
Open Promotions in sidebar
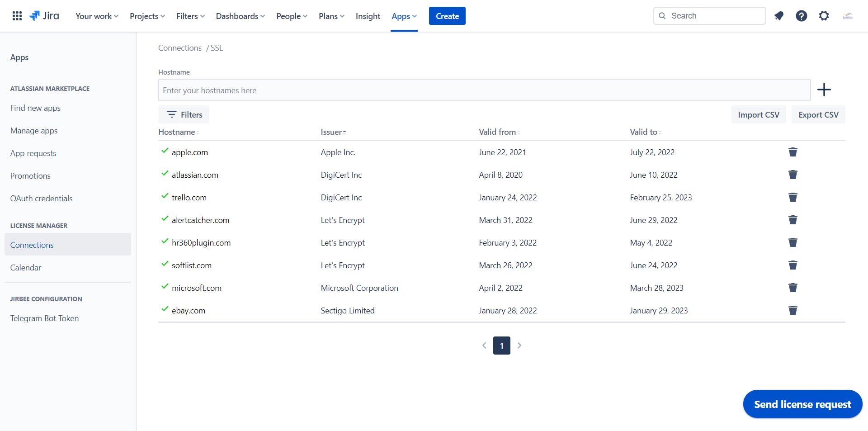tap(30, 176)
